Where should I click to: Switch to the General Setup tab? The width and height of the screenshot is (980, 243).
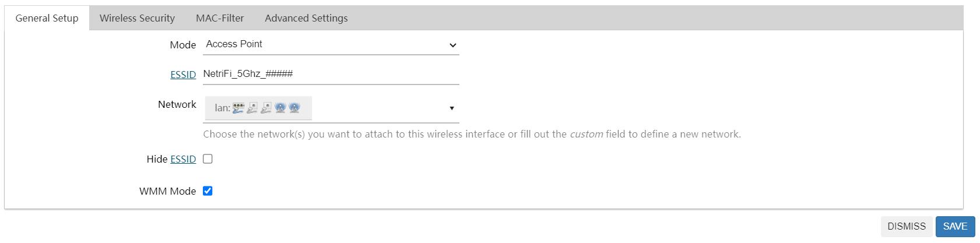click(x=47, y=18)
